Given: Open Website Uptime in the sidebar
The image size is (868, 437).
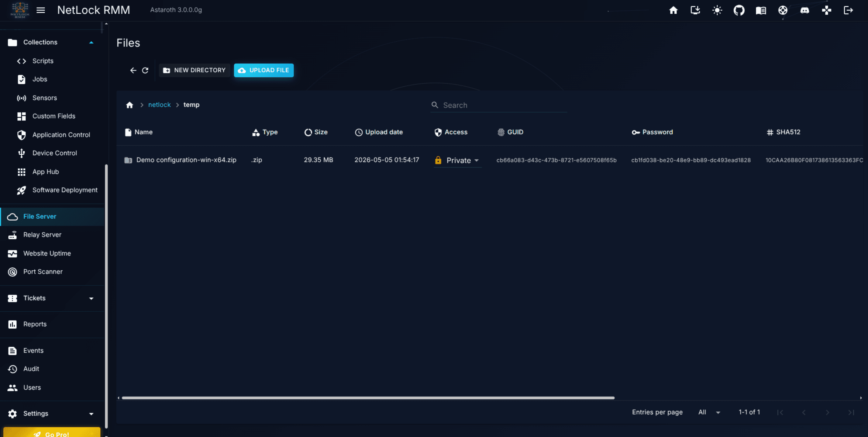Looking at the screenshot, I should pyautogui.click(x=52, y=253).
